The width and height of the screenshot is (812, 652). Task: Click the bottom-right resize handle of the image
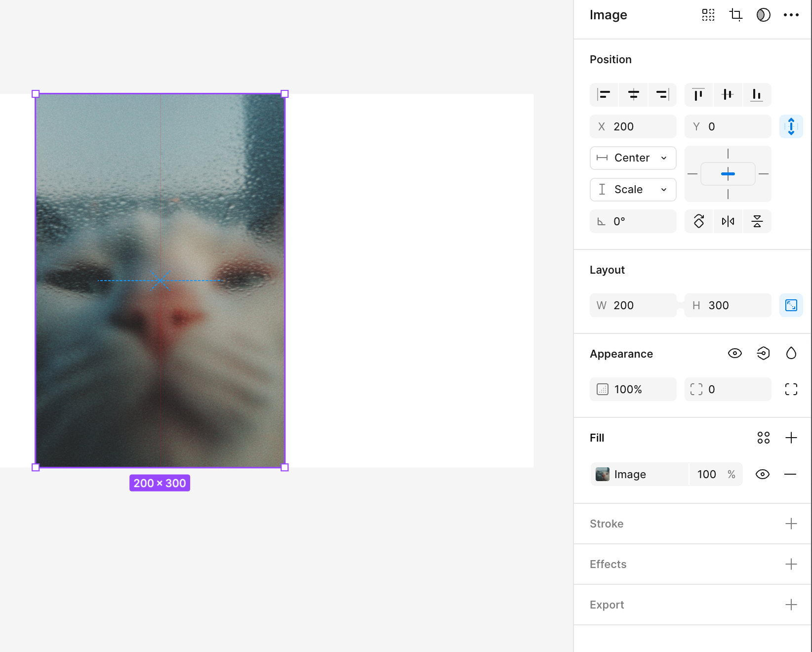tap(285, 467)
